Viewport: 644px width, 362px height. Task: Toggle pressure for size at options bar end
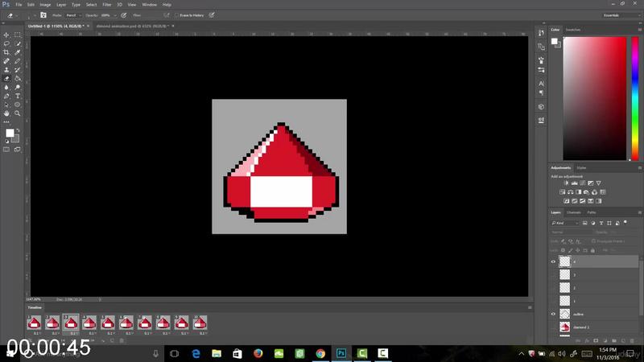coord(212,15)
